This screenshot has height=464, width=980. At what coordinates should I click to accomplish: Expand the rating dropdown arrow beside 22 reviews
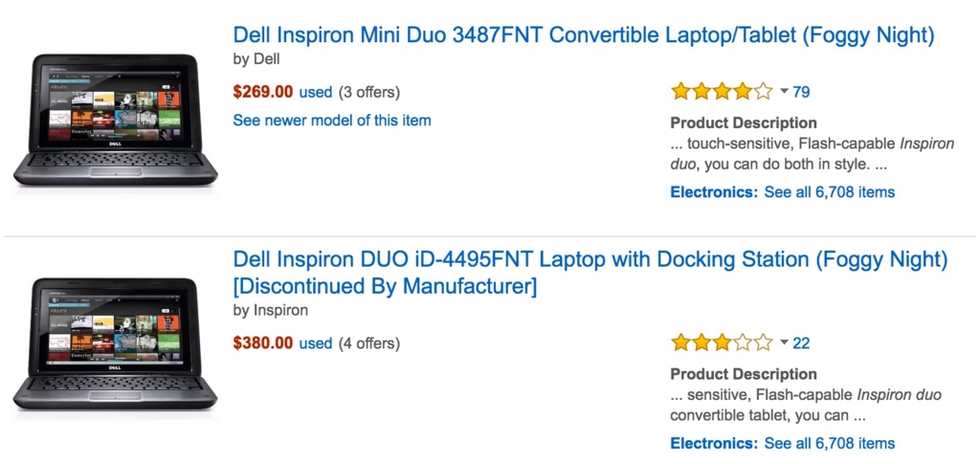click(784, 342)
